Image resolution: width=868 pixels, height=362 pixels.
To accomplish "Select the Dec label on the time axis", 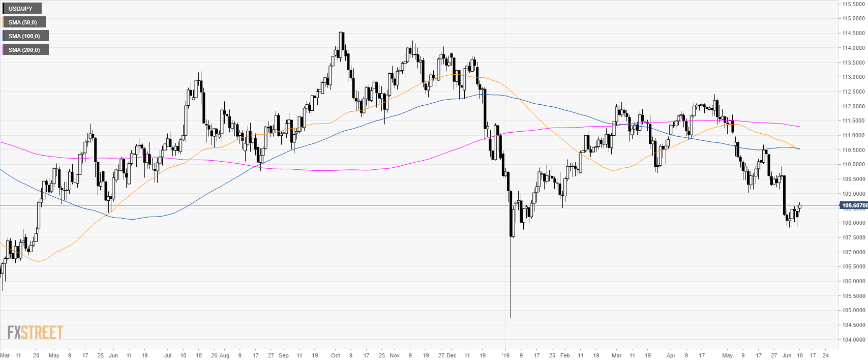I will (x=452, y=355).
